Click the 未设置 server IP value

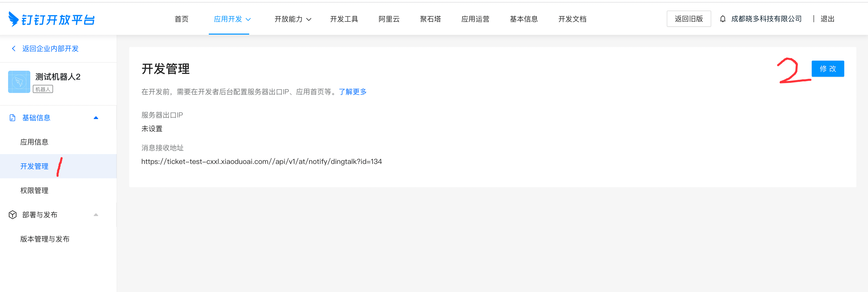[x=152, y=129]
